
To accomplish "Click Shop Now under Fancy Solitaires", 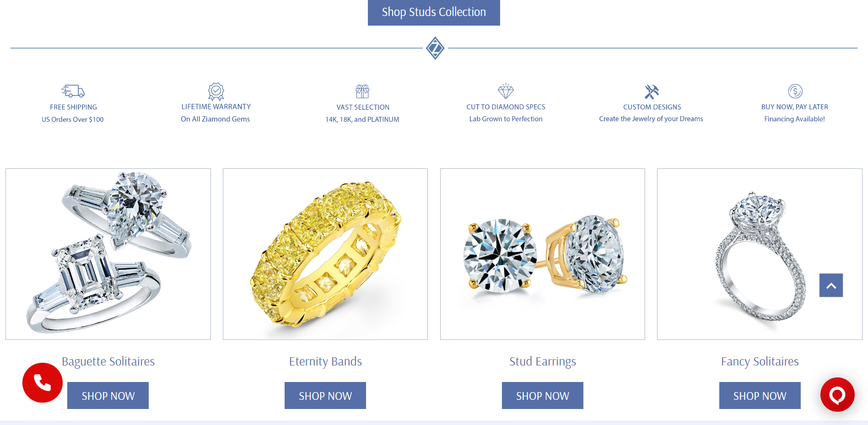I will click(x=760, y=396).
